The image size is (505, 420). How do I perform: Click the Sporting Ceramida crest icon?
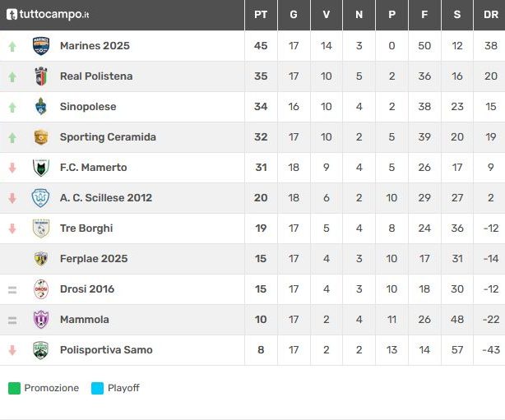click(40, 137)
